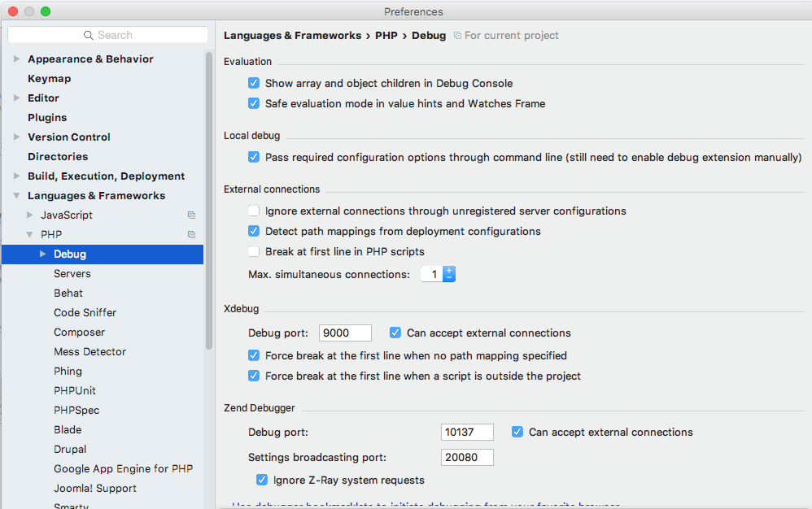Open Joomla! Support settings
Screen dimensions: 812x509
(94, 489)
